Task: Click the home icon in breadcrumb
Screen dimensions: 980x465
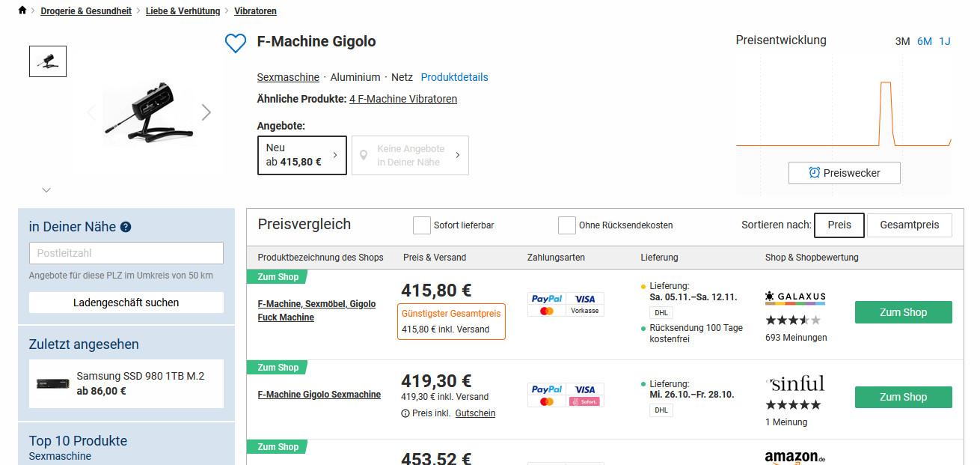Action: [x=22, y=10]
